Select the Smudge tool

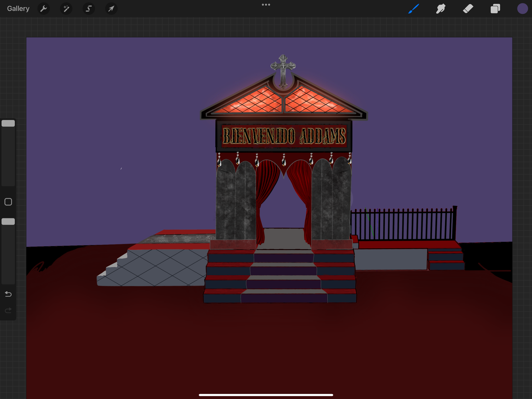coord(441,9)
